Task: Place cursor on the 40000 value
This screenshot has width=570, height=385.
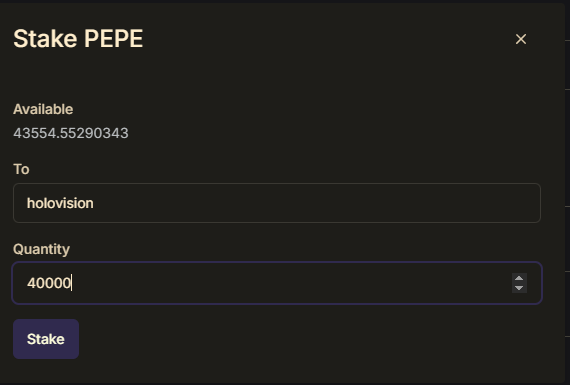Action: pyautogui.click(x=49, y=283)
